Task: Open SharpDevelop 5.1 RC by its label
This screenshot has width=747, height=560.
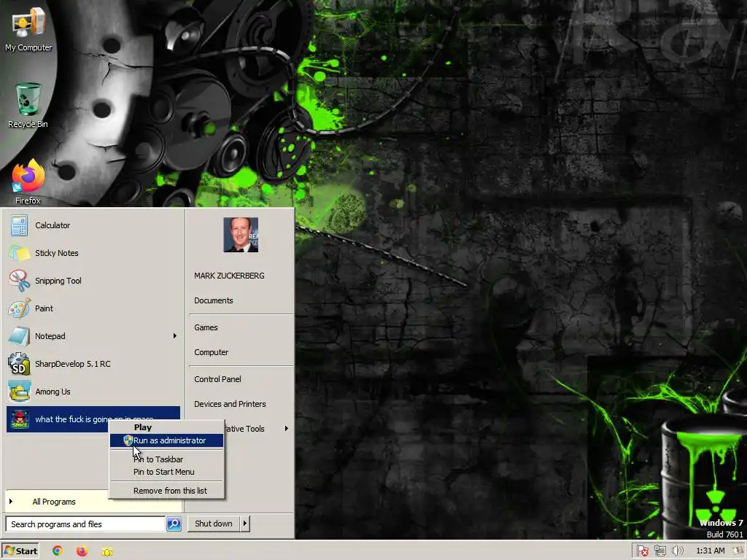Action: (72, 364)
